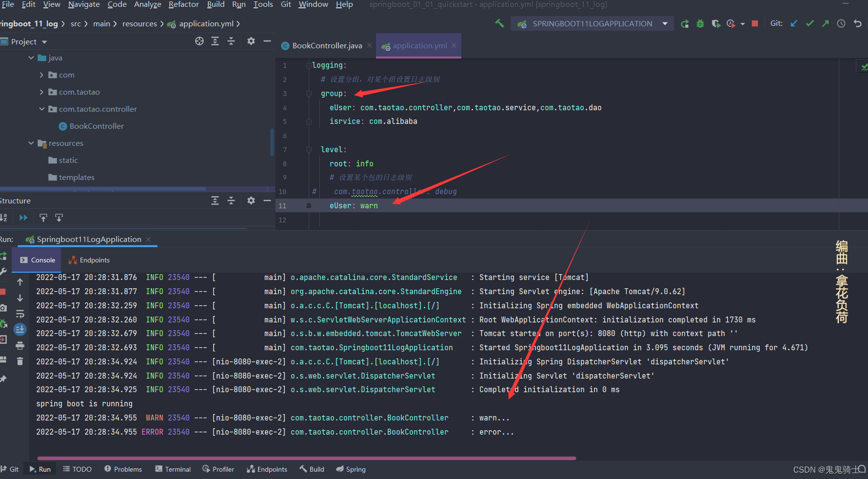Fold the level block at line 7
This screenshot has height=479, width=868.
pyautogui.click(x=309, y=150)
